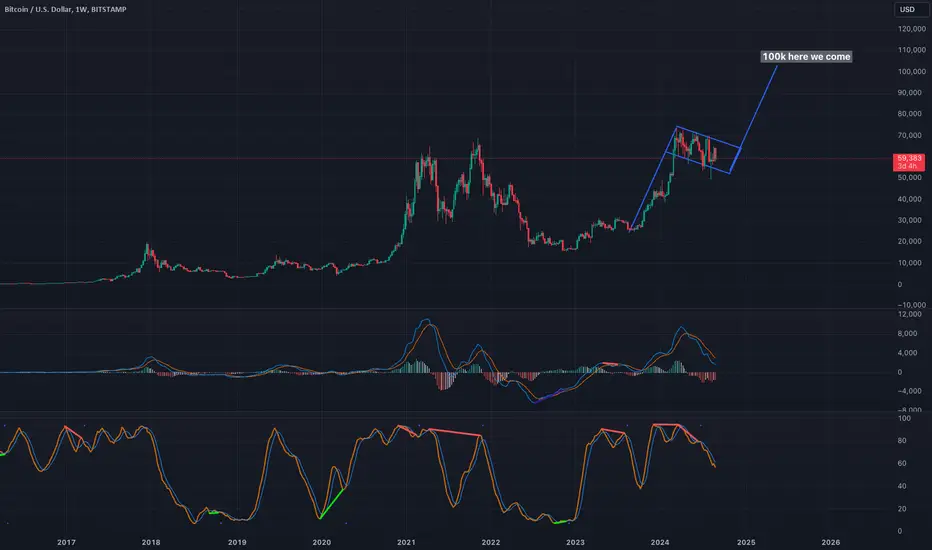
Task: Click the 40,000 price axis label
Action: 910,199
